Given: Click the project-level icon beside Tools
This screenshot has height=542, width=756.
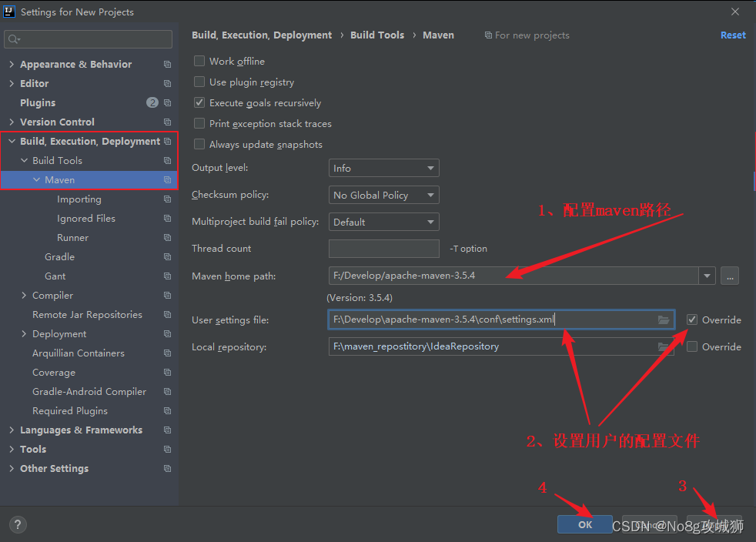Looking at the screenshot, I should pyautogui.click(x=167, y=450).
